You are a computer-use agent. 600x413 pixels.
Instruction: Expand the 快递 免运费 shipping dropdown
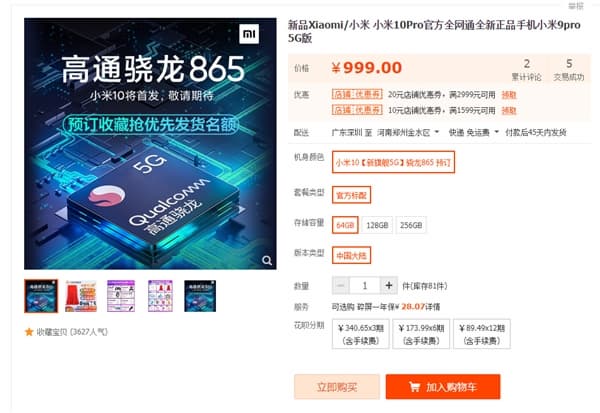(x=474, y=132)
